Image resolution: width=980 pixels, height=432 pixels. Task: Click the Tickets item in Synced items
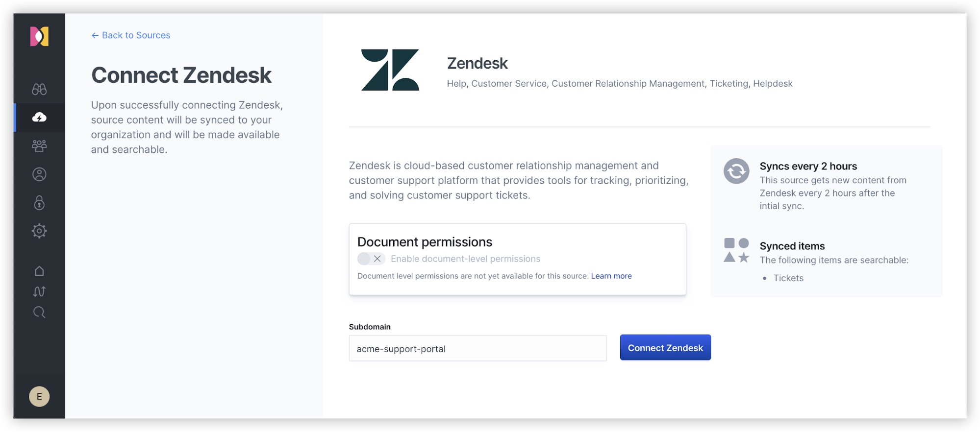(788, 278)
